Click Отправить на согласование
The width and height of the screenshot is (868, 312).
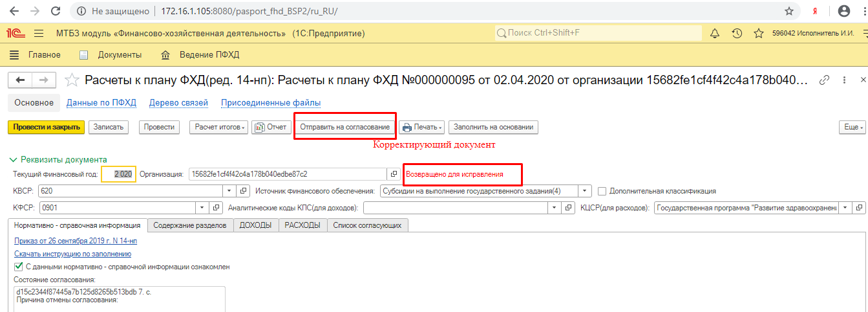point(345,127)
